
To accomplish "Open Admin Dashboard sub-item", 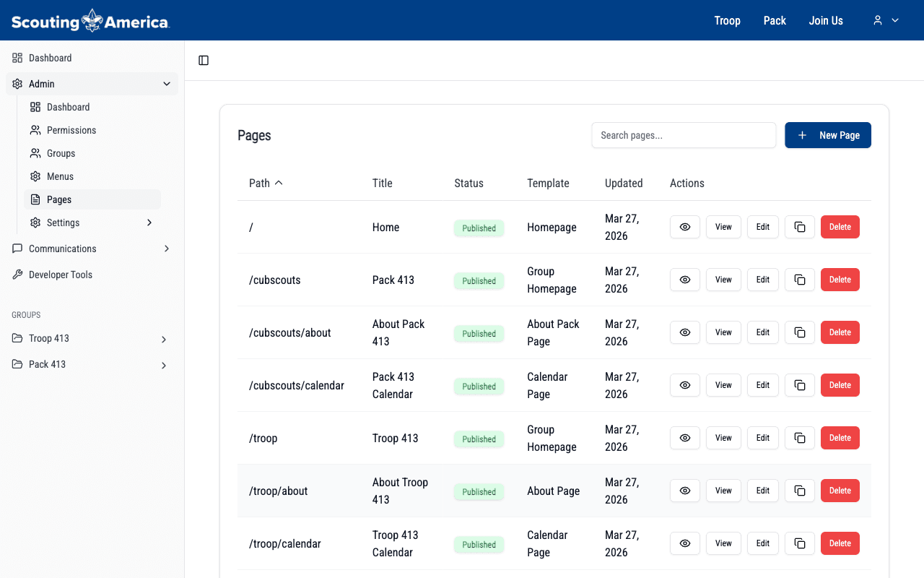I will tap(92, 107).
